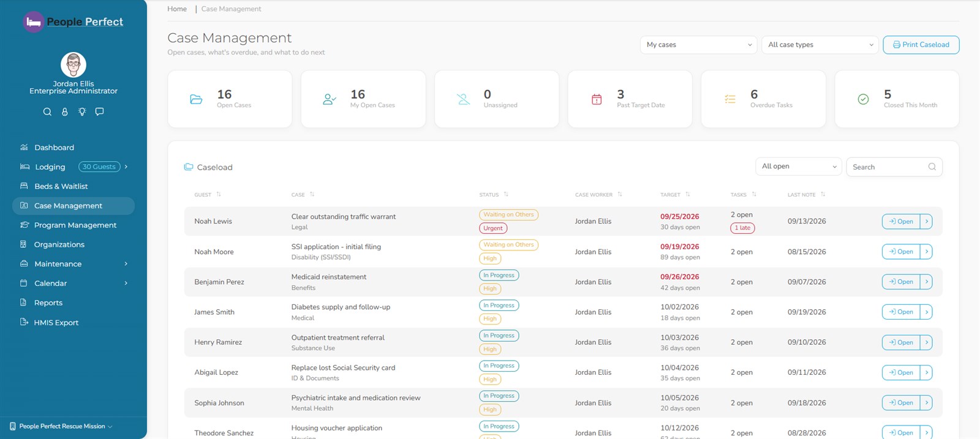
Task: Open the chat bubble icon in sidebar
Action: (x=100, y=112)
